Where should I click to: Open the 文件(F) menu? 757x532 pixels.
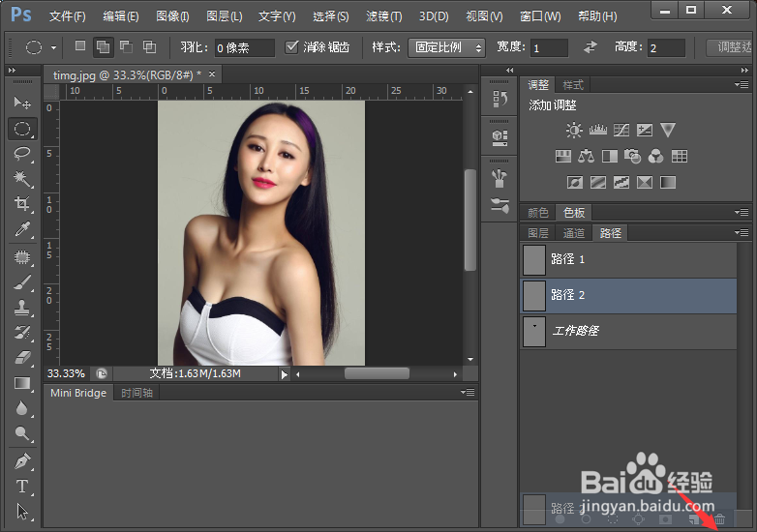click(68, 16)
